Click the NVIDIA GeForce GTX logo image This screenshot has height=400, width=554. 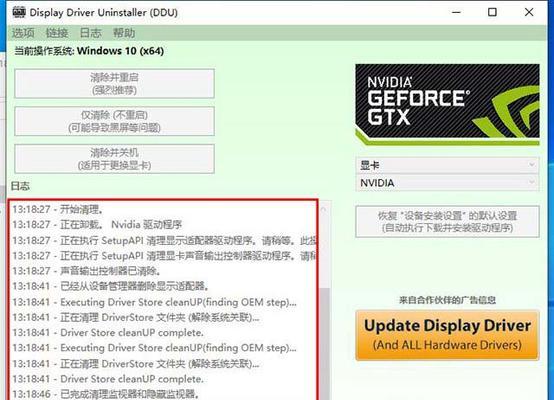click(x=447, y=105)
